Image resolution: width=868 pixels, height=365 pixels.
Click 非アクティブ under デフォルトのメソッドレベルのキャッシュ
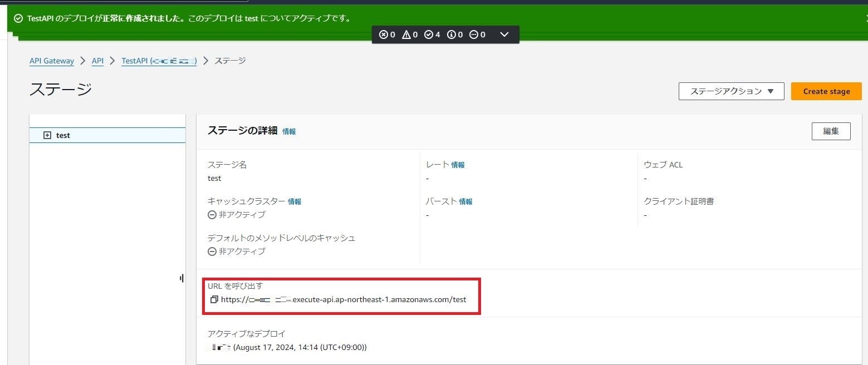click(237, 251)
